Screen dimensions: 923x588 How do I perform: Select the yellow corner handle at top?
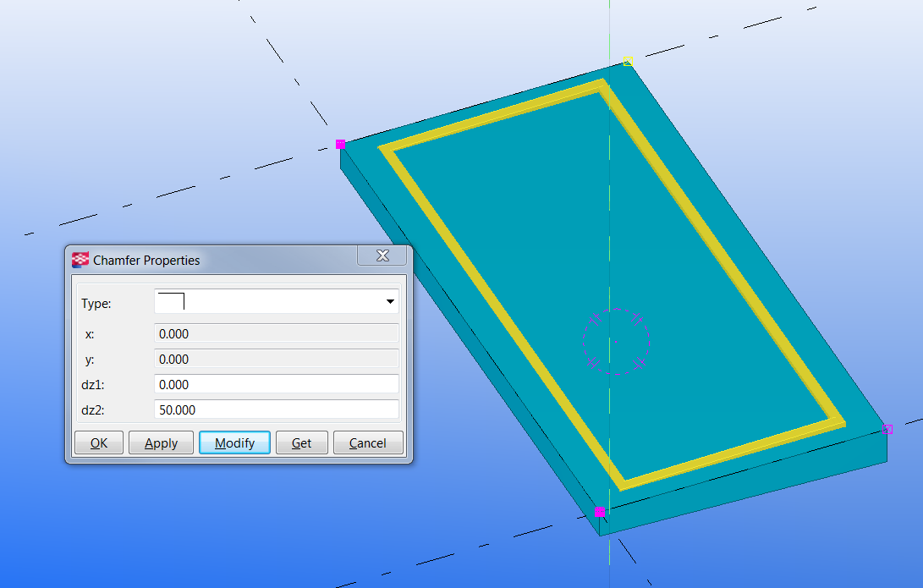coord(628,61)
